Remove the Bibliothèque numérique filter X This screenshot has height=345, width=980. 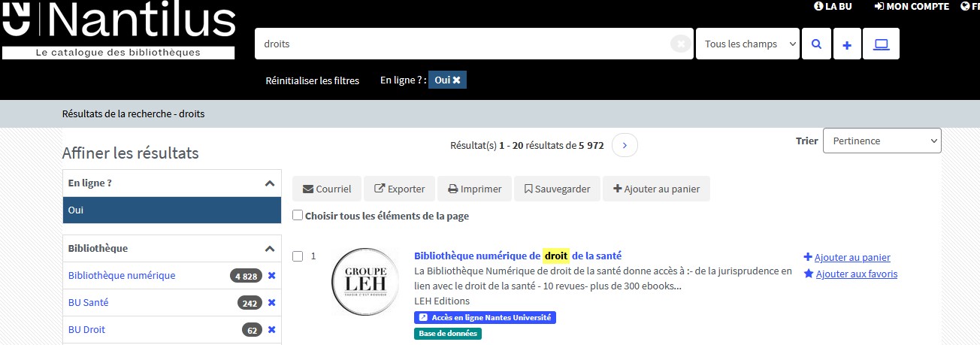(x=271, y=276)
